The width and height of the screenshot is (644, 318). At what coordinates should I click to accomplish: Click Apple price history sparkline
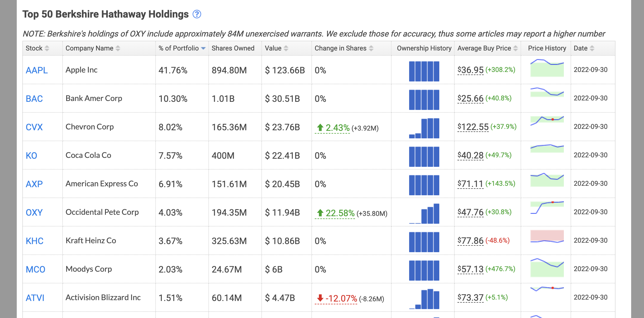547,68
